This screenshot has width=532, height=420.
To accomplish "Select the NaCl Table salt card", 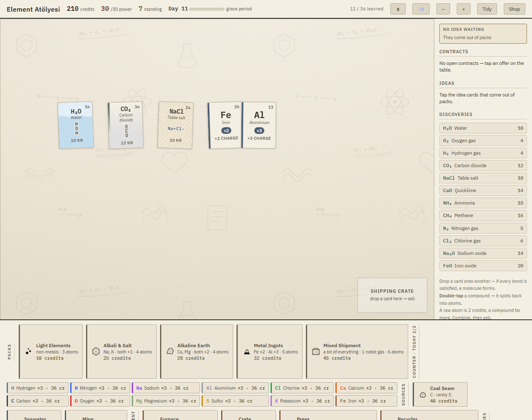I will click(175, 125).
